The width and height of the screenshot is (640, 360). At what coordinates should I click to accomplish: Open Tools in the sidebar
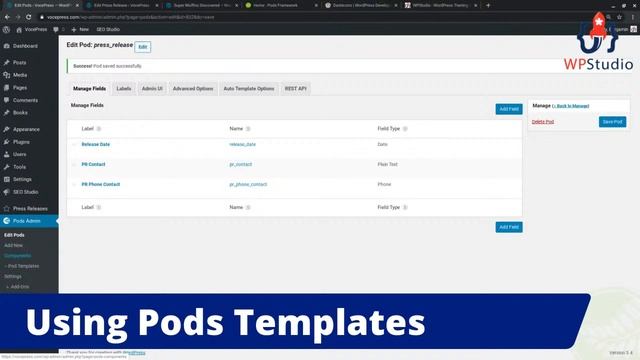click(20, 167)
